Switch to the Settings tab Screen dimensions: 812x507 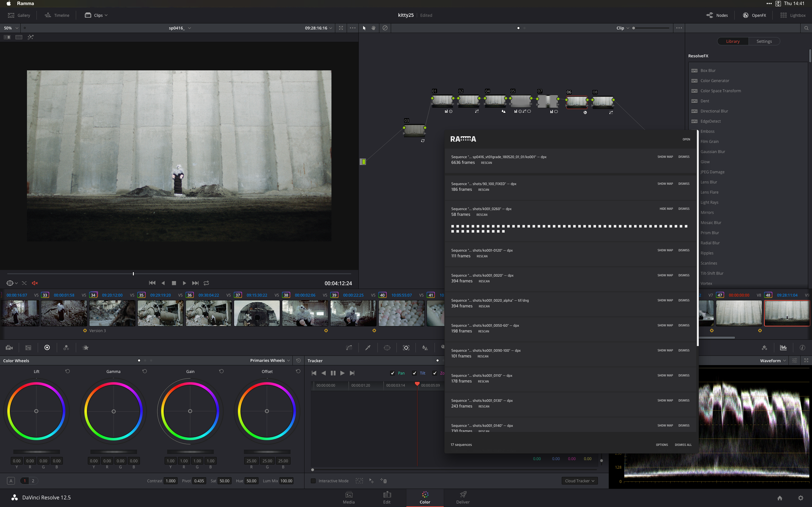[764, 41]
